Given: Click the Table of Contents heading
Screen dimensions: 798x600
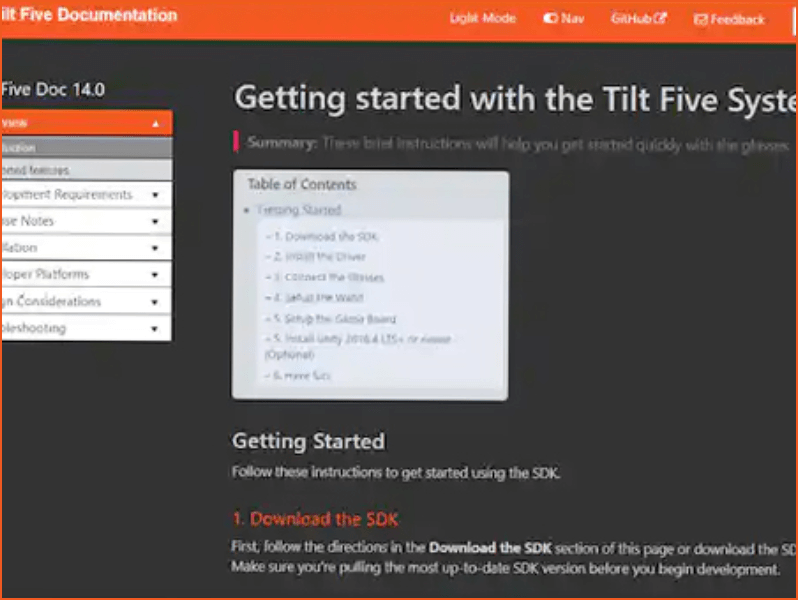Looking at the screenshot, I should (302, 184).
